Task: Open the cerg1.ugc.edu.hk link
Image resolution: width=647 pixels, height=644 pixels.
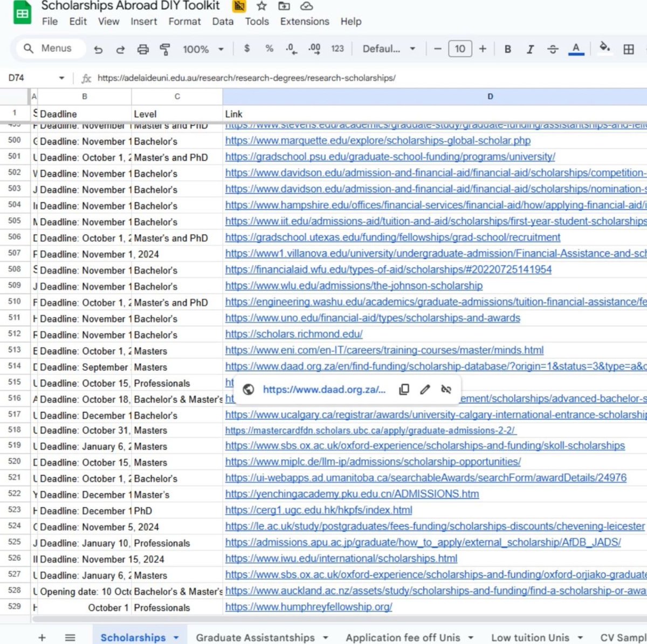Action: (319, 510)
